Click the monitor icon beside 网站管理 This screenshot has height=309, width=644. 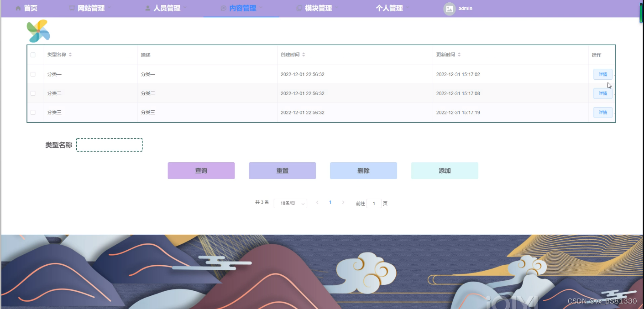(x=72, y=8)
